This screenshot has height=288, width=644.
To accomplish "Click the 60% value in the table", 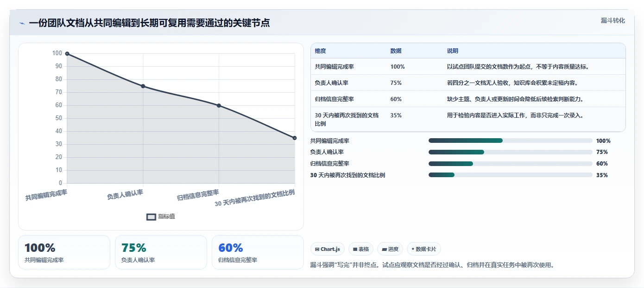I will pos(396,99).
